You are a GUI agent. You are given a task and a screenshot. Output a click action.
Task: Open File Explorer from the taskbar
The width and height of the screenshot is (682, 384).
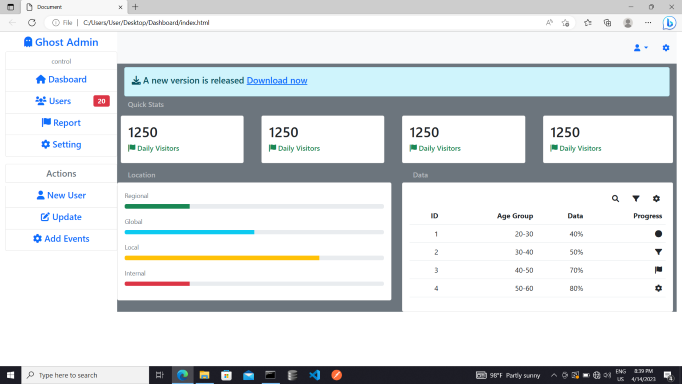204,375
